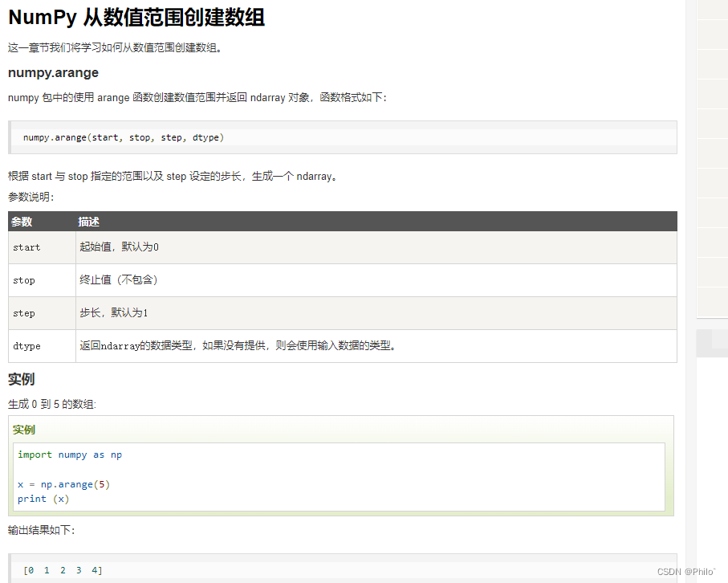Click the black '实例' section heading
728x583 pixels.
click(22, 379)
